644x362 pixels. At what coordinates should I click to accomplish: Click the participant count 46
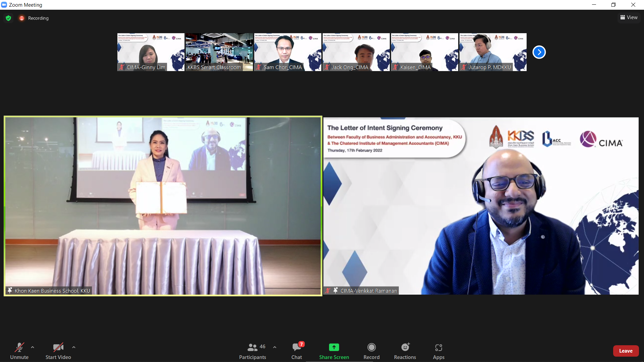pos(263,347)
